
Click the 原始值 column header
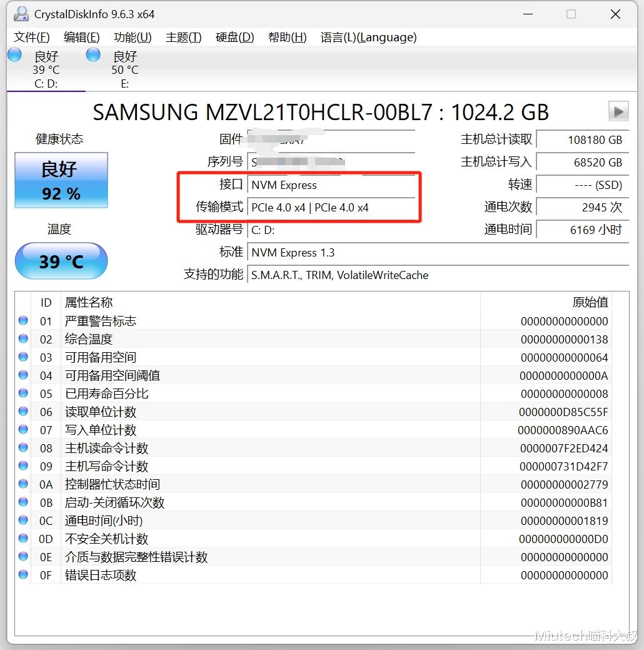546,303
